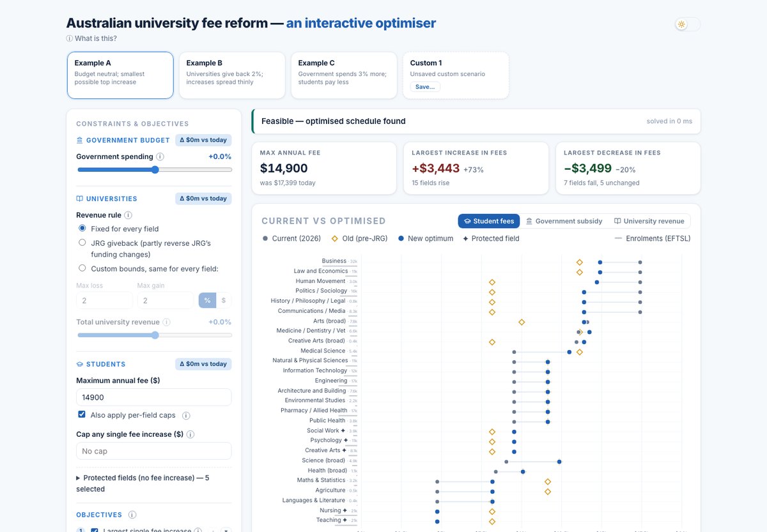Select Custom bounds, same for every field

(x=82, y=268)
